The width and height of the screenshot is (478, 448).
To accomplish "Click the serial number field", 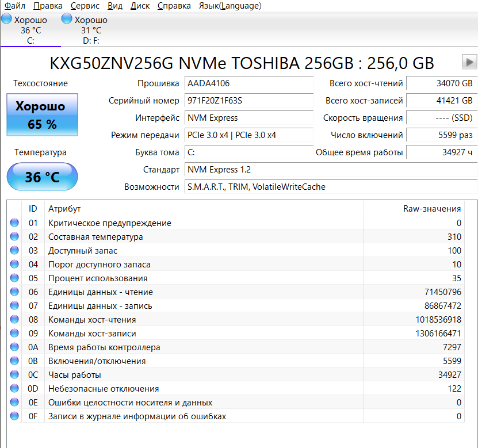I will click(x=248, y=101).
